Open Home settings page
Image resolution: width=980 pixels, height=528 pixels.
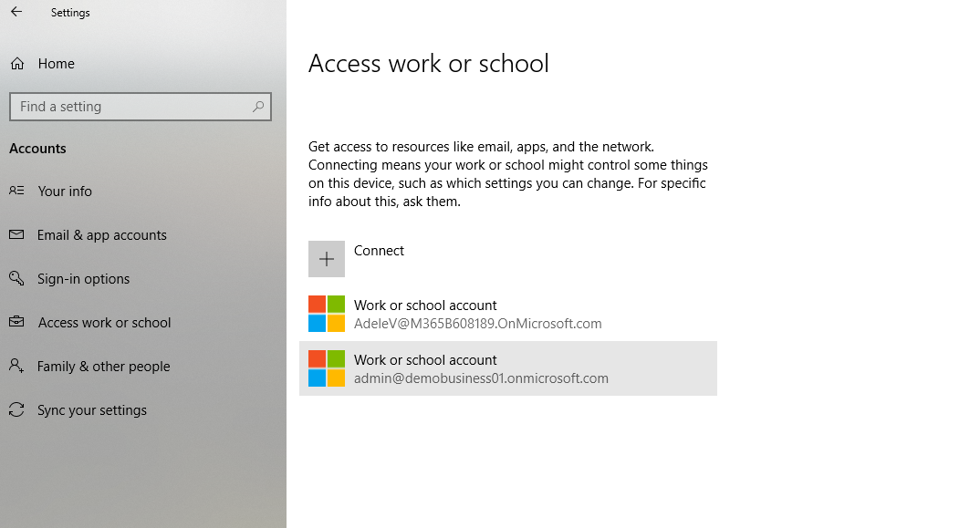(57, 64)
